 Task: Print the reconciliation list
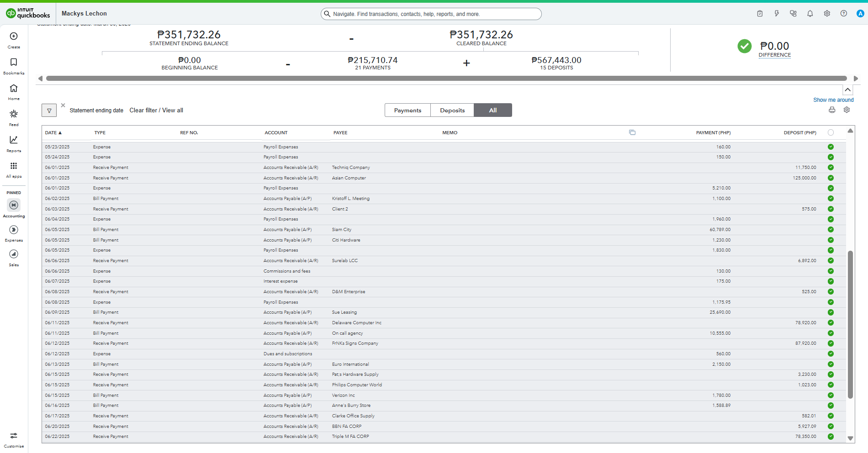coord(832,110)
